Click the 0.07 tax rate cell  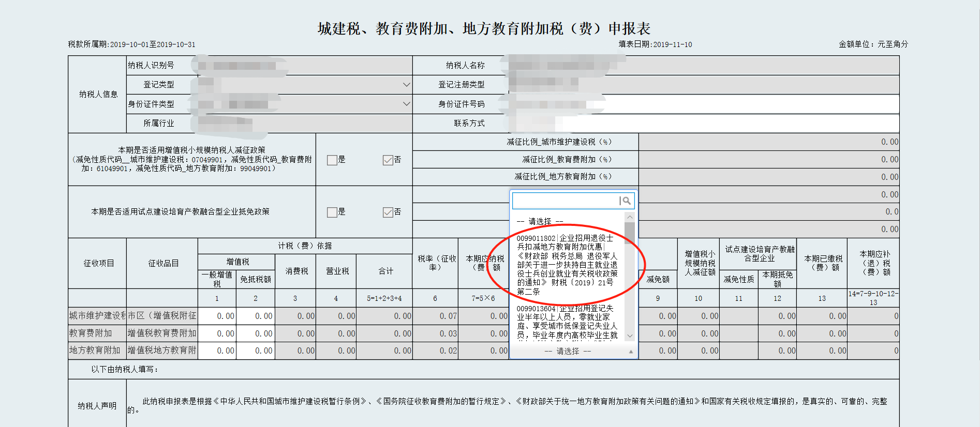point(435,316)
